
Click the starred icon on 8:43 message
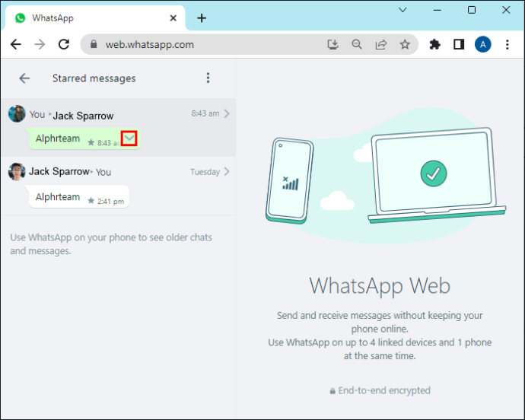click(x=91, y=142)
